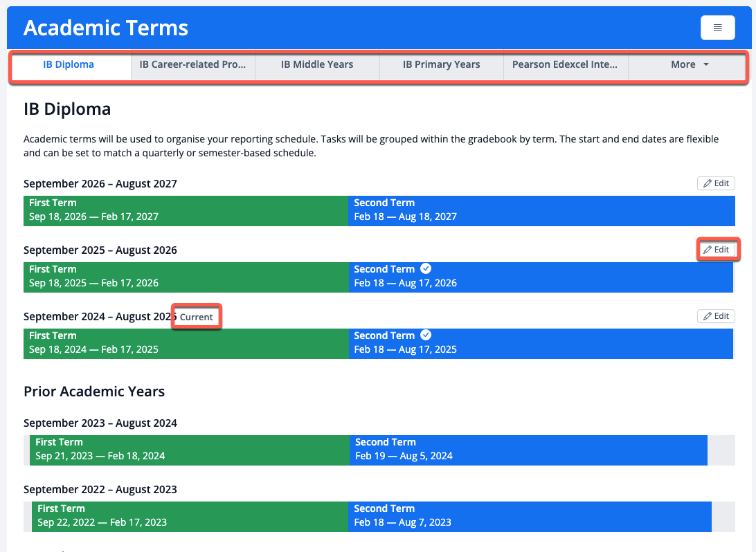The height and width of the screenshot is (552, 756).
Task: Click the IB Diploma page heading
Action: (x=67, y=109)
